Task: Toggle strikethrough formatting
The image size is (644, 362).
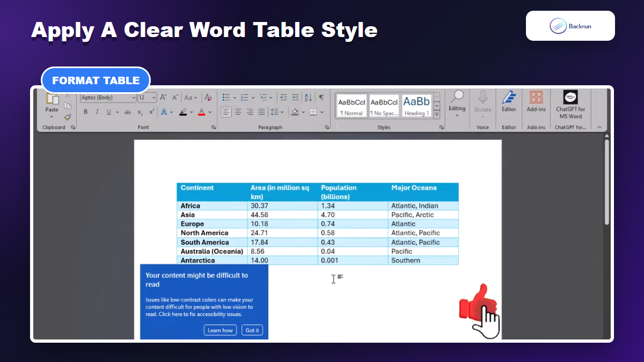Action: (128, 112)
